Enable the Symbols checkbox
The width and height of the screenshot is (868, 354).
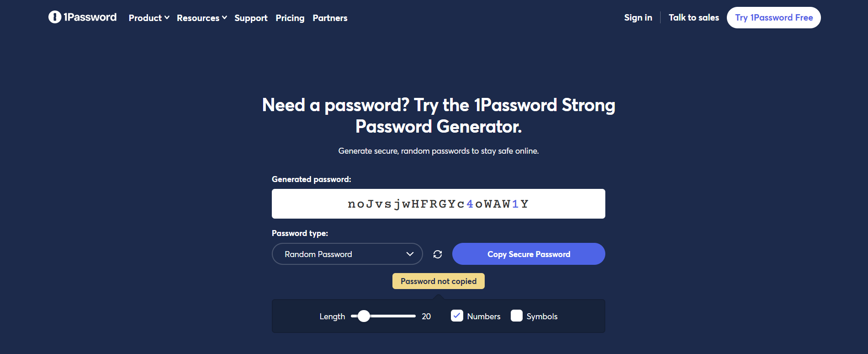[517, 316]
